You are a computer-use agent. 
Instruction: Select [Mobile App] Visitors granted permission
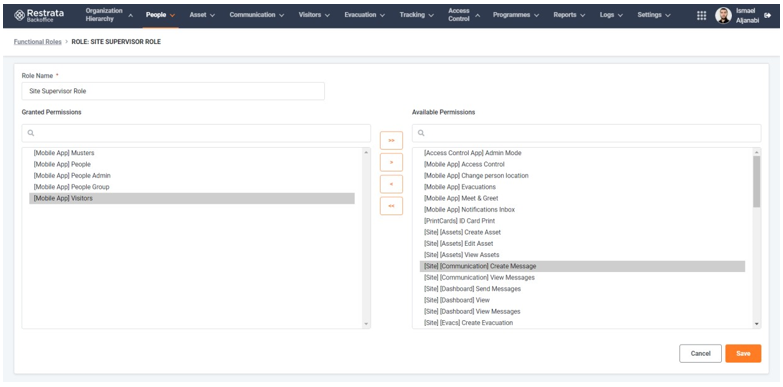pyautogui.click(x=192, y=198)
